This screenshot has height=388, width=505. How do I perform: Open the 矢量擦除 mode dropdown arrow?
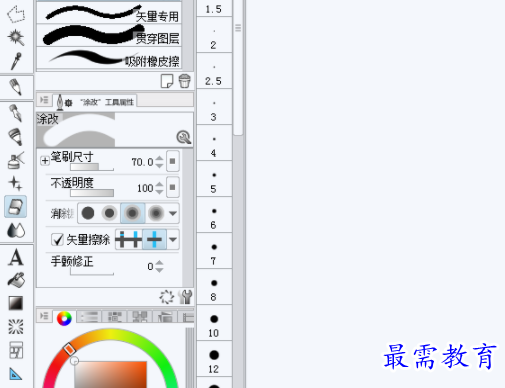point(173,239)
